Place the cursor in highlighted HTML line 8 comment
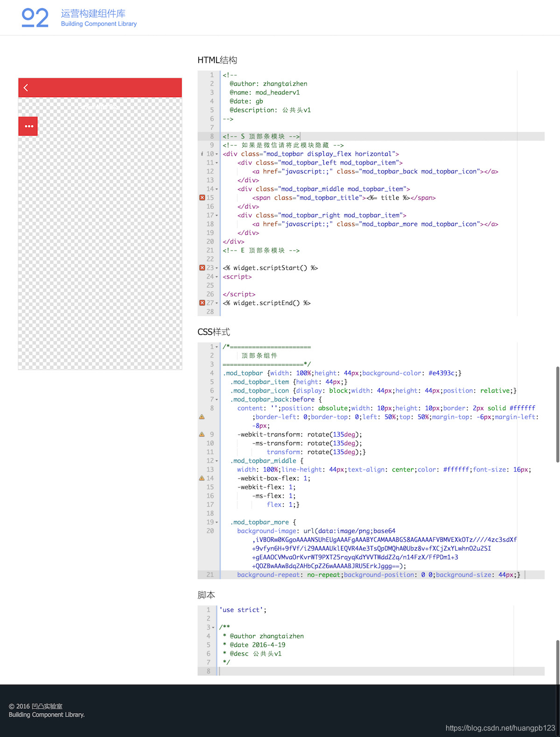The image size is (560, 737). [261, 136]
